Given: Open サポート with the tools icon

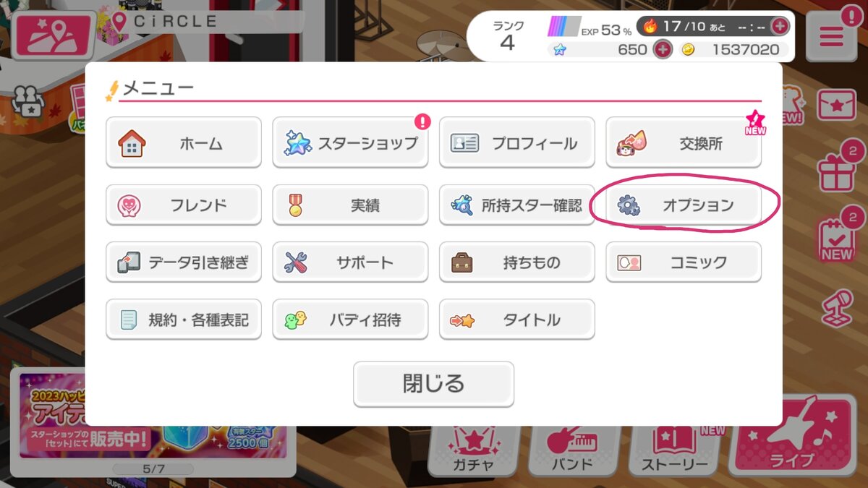Looking at the screenshot, I should pos(350,262).
